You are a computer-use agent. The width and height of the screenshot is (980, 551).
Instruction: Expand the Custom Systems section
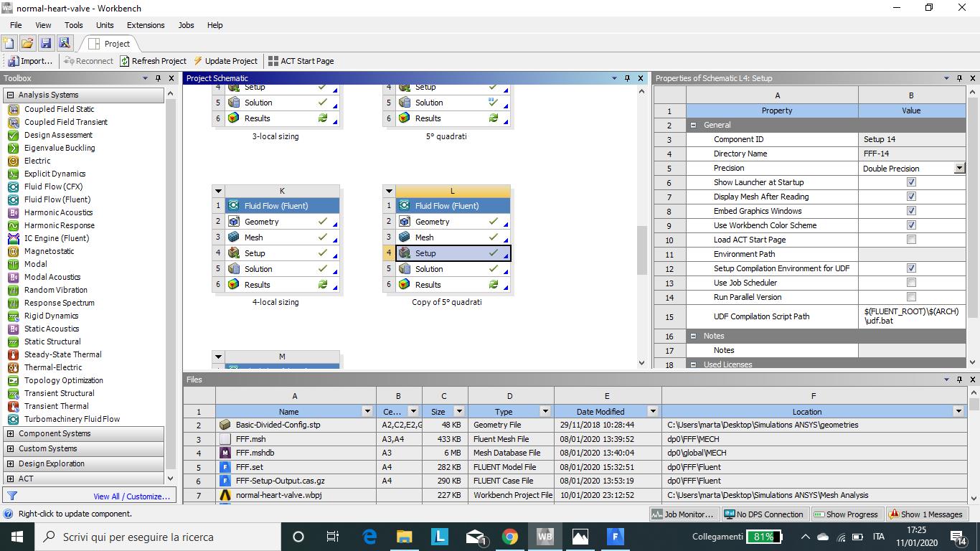point(10,448)
